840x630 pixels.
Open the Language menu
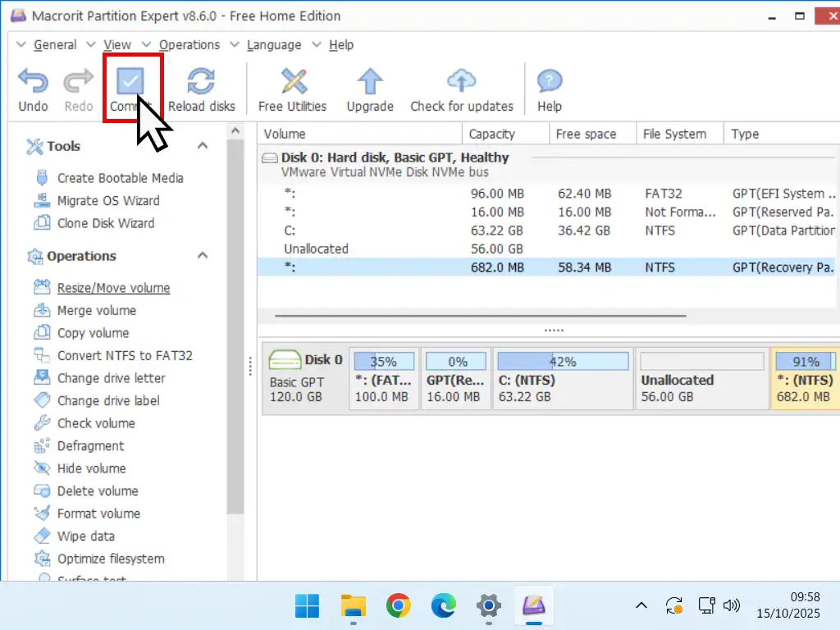click(x=273, y=45)
